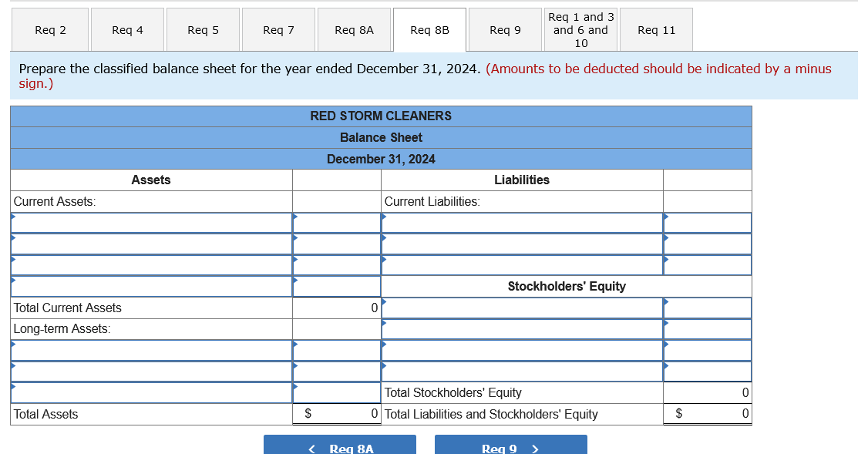Switch to the Req 11 tab
The width and height of the screenshot is (868, 454).
tap(655, 29)
